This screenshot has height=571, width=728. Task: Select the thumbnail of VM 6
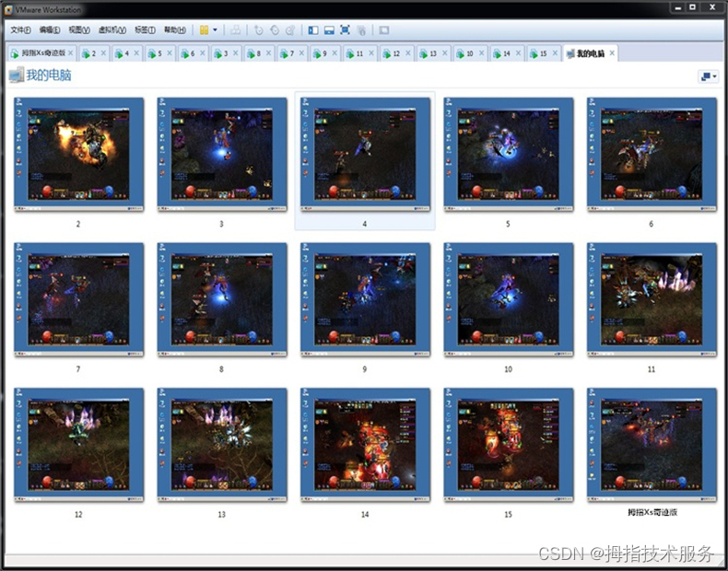point(652,155)
